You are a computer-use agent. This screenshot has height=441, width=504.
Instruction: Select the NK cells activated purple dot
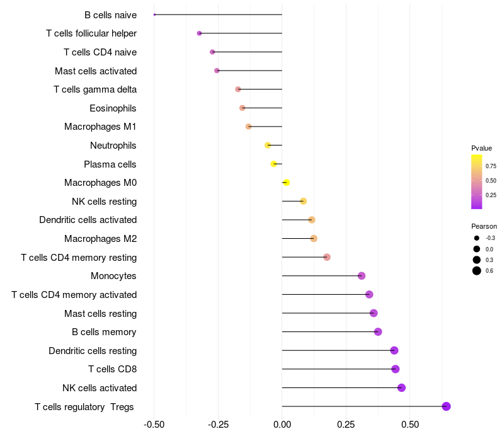click(x=401, y=387)
